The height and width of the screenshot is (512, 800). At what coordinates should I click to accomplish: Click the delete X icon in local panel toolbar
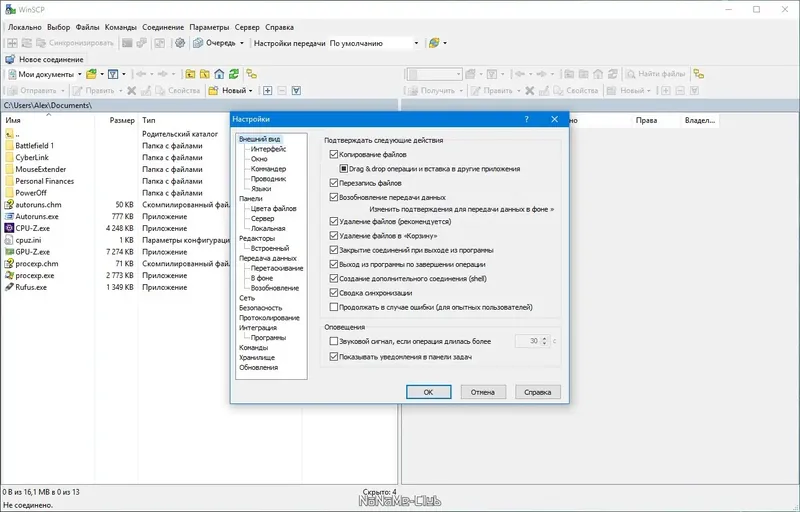(132, 91)
